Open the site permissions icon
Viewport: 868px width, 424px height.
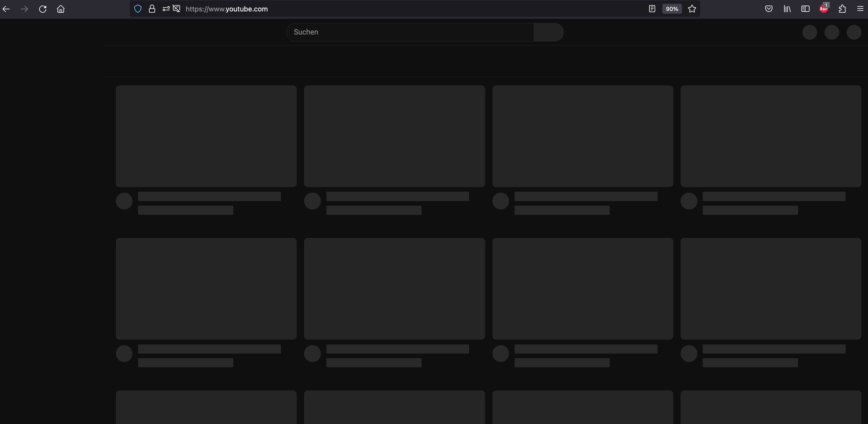[166, 9]
